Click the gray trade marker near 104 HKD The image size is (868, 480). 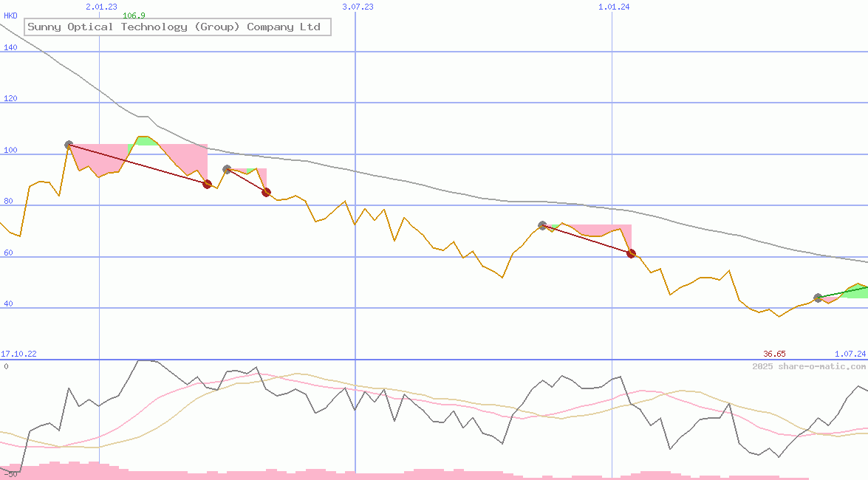pos(69,145)
